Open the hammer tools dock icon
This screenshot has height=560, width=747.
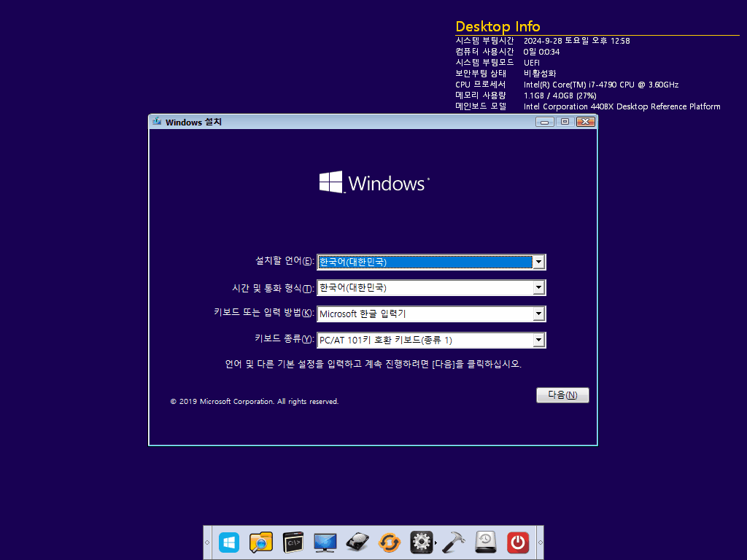(454, 542)
